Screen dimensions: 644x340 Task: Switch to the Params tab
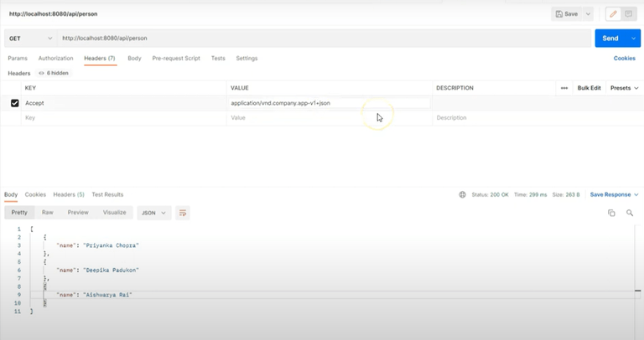click(x=18, y=59)
